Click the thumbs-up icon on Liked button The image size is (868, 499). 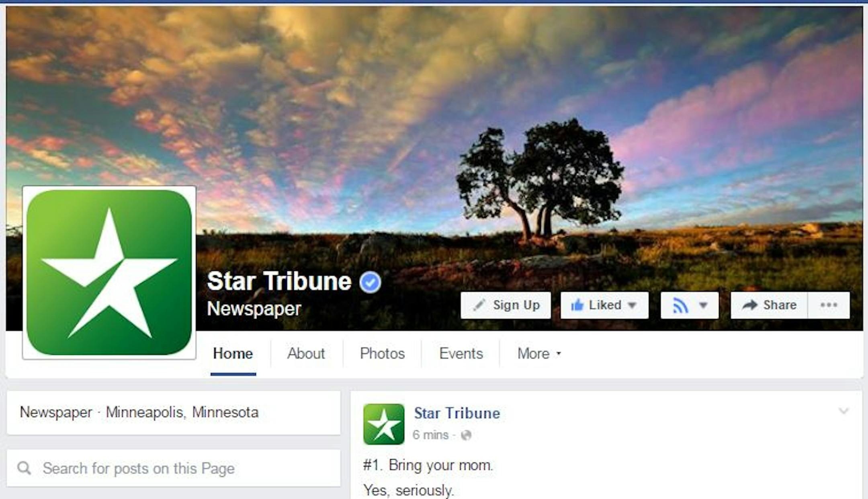(x=577, y=305)
